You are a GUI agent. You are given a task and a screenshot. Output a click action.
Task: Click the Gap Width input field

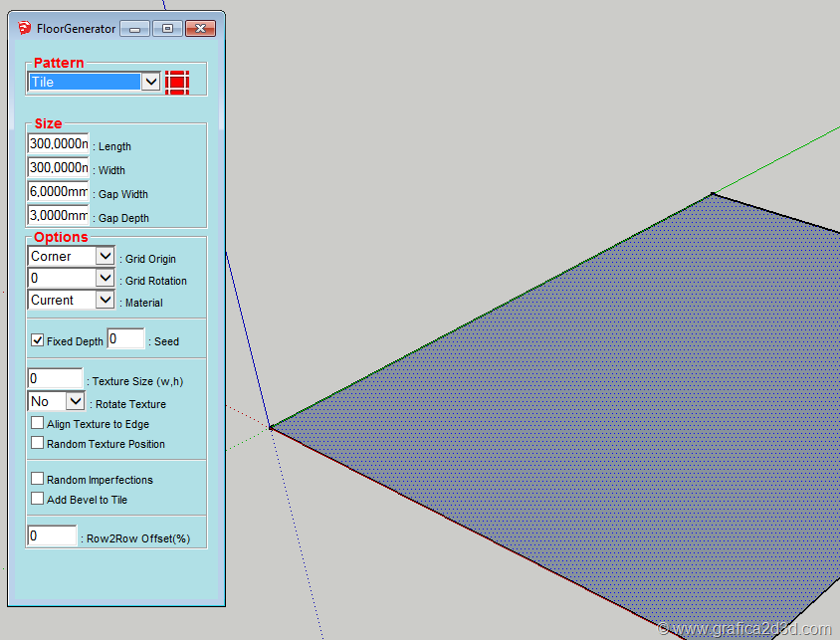(58, 192)
